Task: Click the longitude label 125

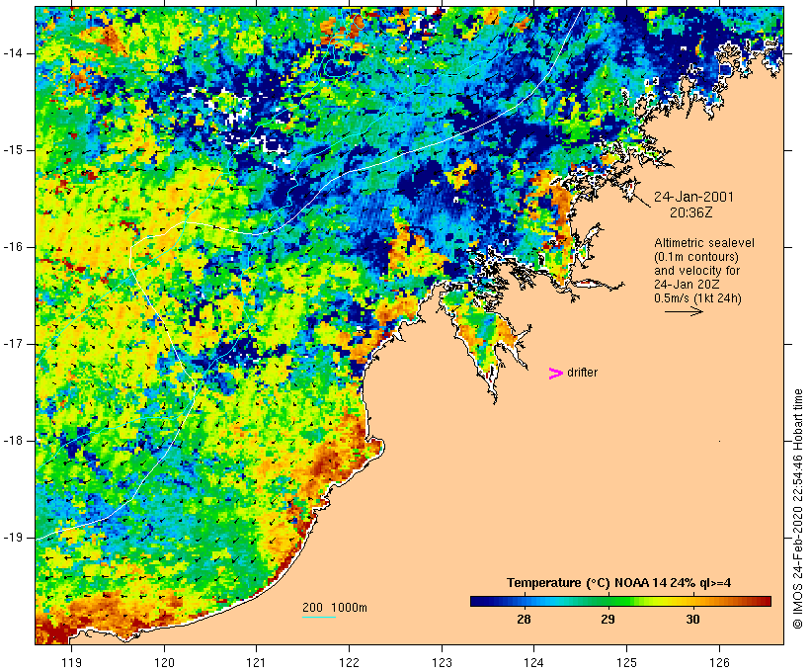Action: tap(626, 662)
